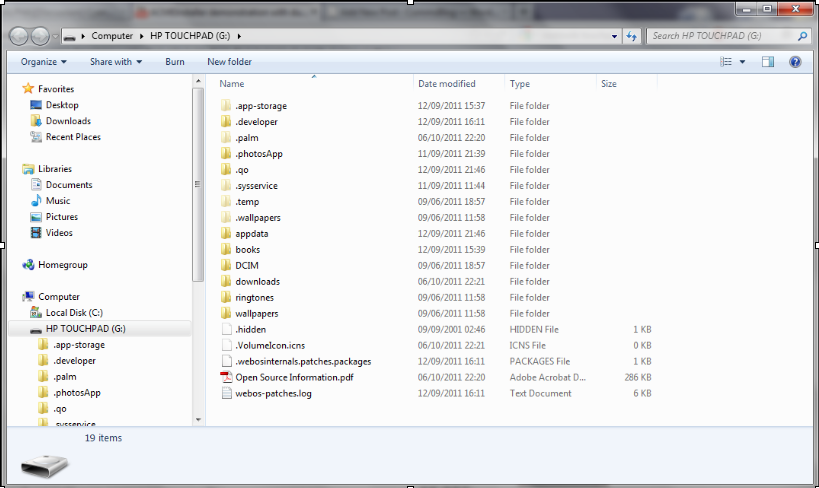Click the Libraries icon in navigation pane

point(28,169)
